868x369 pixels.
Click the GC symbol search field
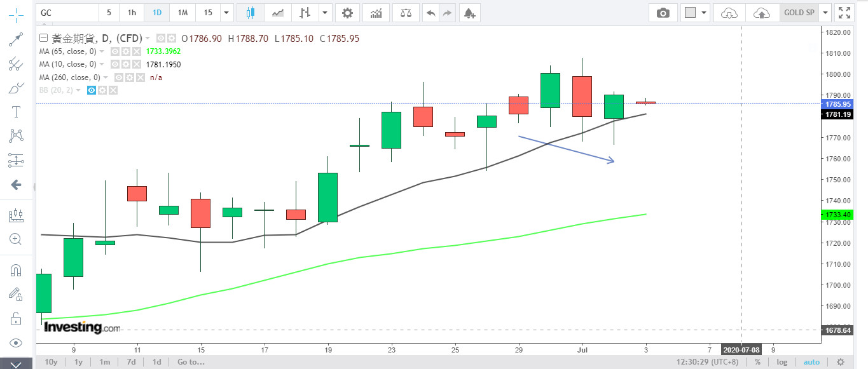(x=67, y=13)
